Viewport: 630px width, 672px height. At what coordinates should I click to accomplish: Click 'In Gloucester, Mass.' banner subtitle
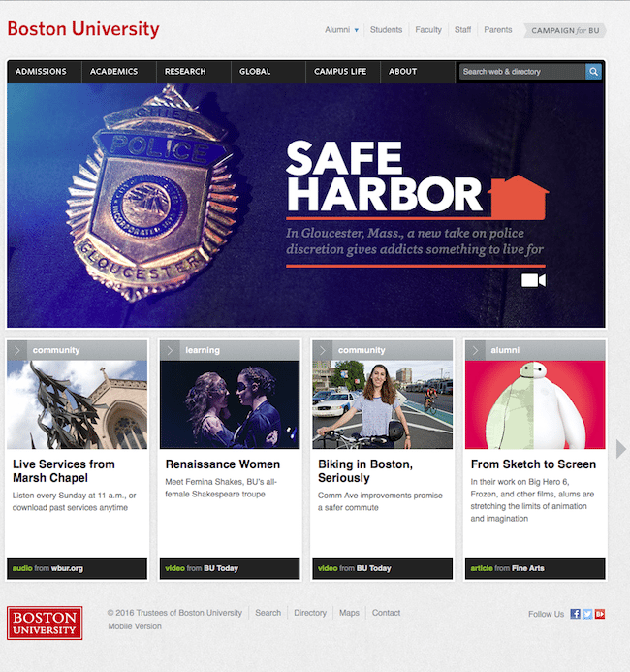tap(415, 240)
